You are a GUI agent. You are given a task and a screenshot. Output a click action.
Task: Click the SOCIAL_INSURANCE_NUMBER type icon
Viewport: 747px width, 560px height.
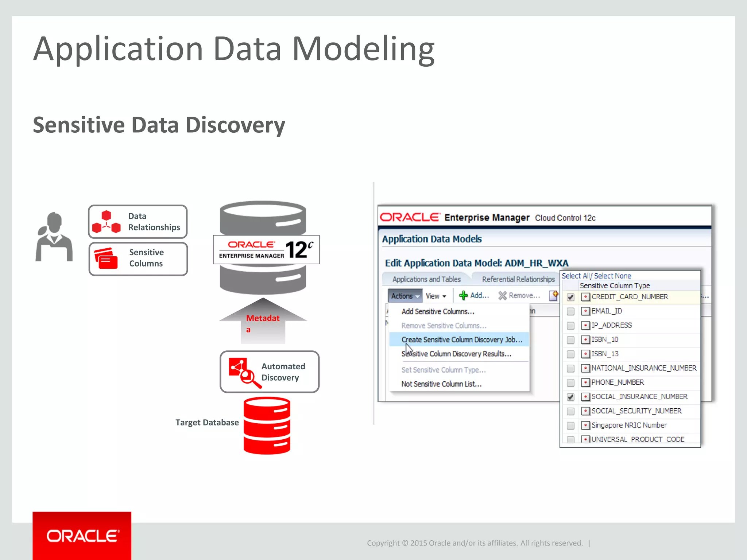(585, 397)
